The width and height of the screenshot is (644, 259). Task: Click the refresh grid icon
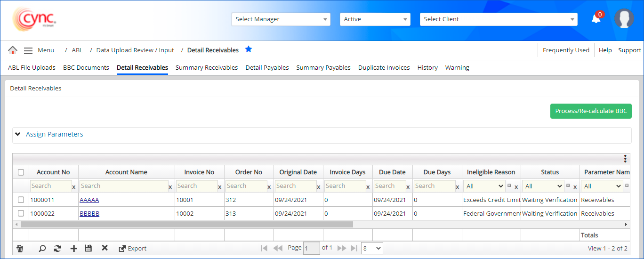click(57, 248)
